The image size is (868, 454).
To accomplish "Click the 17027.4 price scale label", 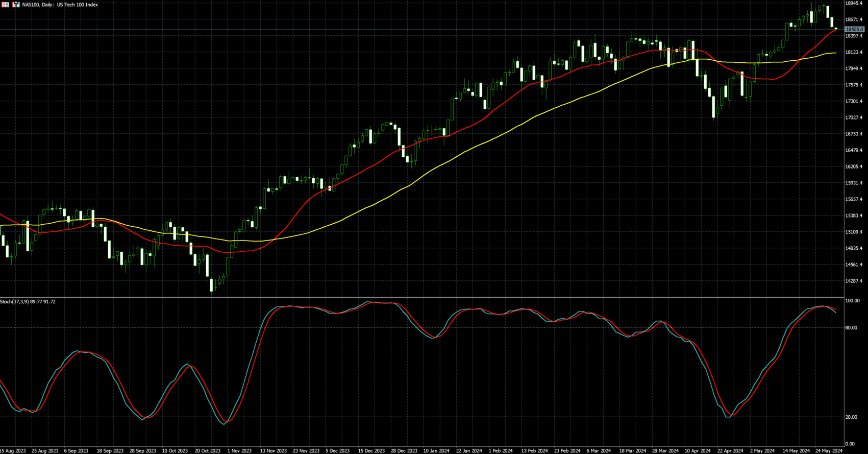I will pos(854,117).
